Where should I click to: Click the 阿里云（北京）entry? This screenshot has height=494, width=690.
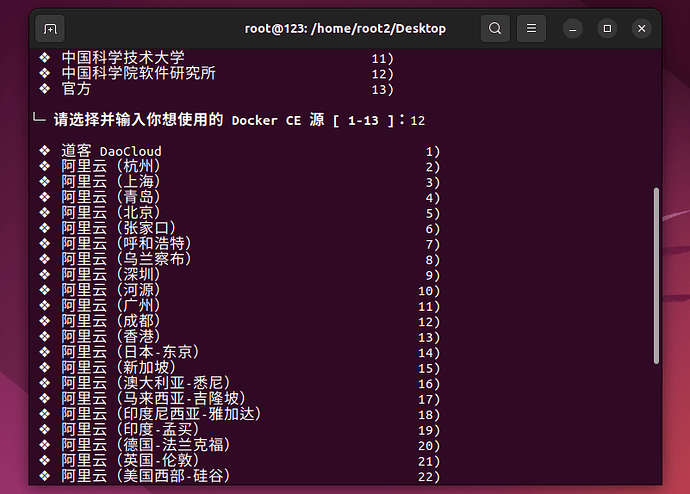click(x=111, y=212)
